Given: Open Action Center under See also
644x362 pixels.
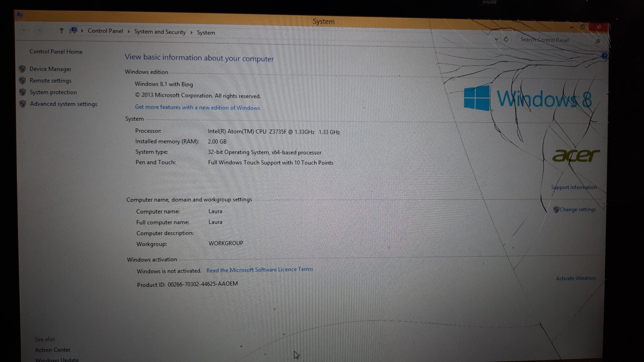Looking at the screenshot, I should (x=52, y=350).
